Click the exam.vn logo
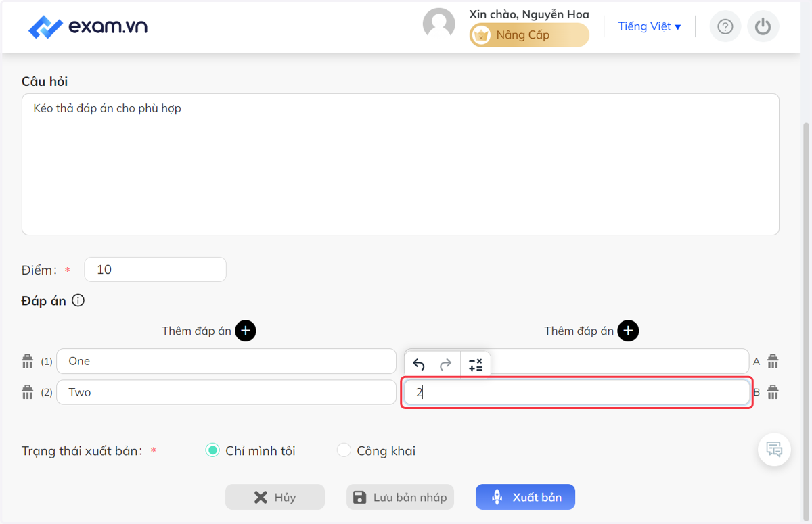Image resolution: width=812 pixels, height=524 pixels. point(88,27)
